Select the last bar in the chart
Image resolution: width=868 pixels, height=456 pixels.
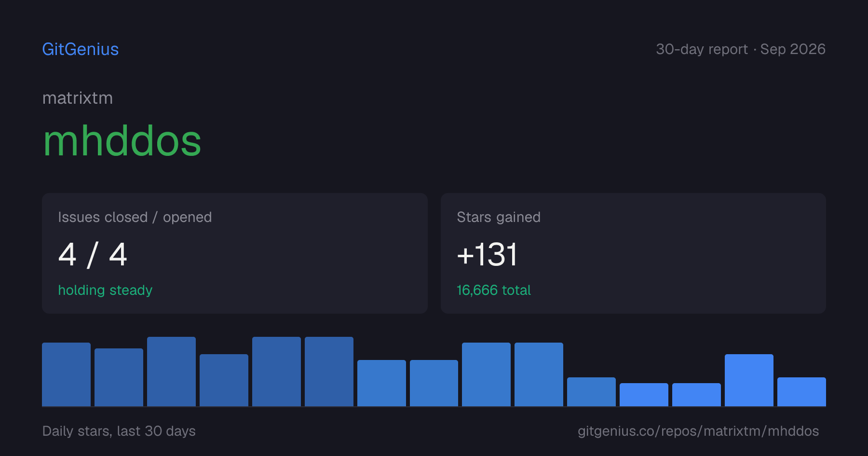click(801, 392)
